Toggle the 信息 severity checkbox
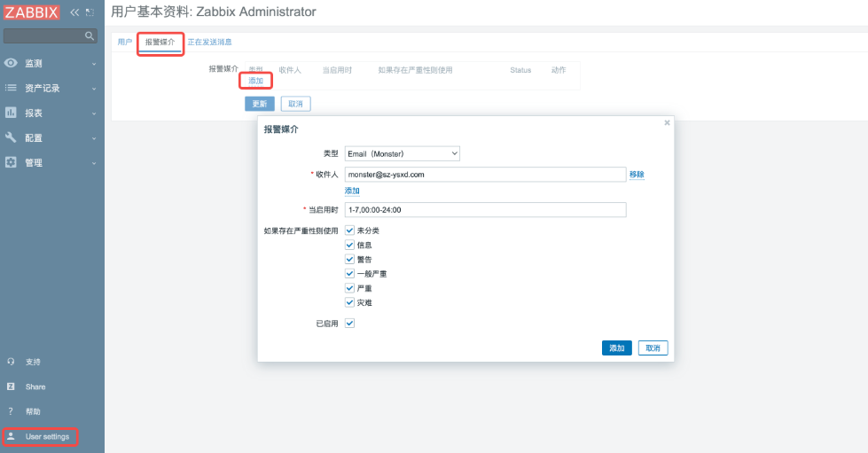 pos(349,245)
